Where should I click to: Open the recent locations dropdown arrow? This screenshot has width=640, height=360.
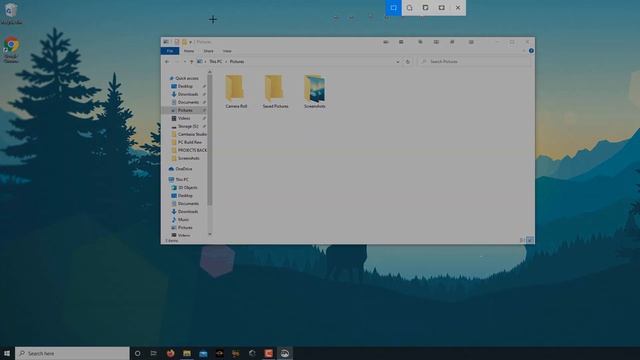tap(185, 62)
